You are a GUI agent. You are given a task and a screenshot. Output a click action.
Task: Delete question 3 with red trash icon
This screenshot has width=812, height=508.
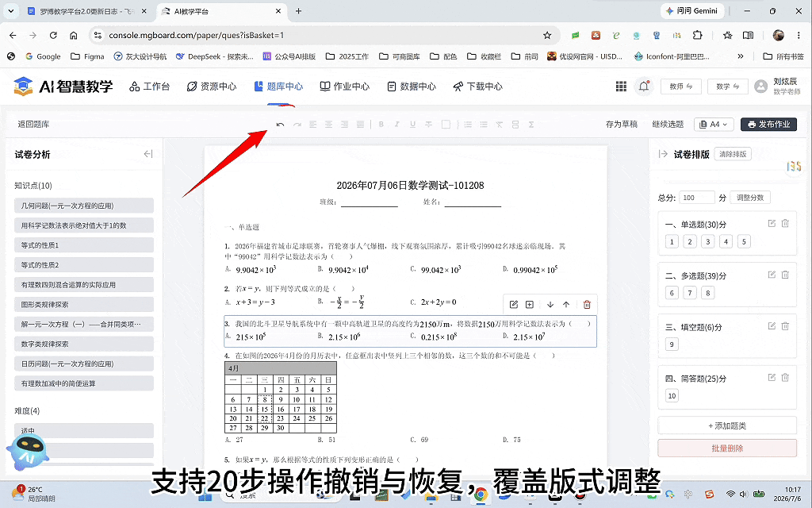click(x=587, y=304)
